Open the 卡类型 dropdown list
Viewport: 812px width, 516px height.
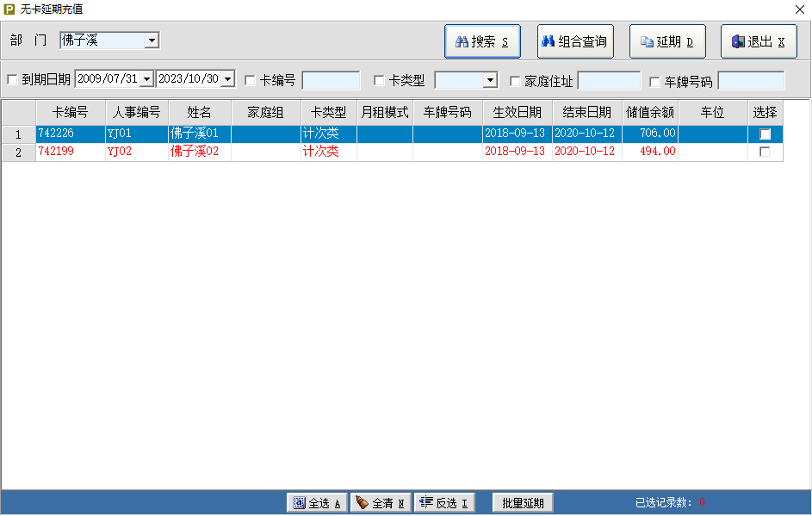(x=490, y=81)
